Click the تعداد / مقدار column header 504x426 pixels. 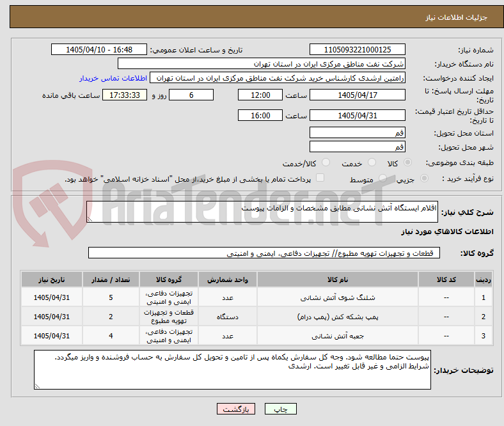click(111, 280)
